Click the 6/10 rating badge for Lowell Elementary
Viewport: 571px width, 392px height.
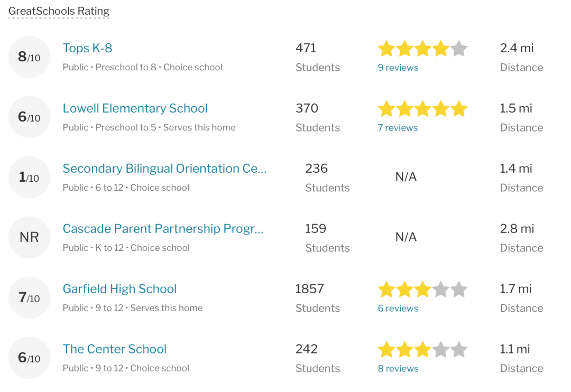tap(29, 117)
